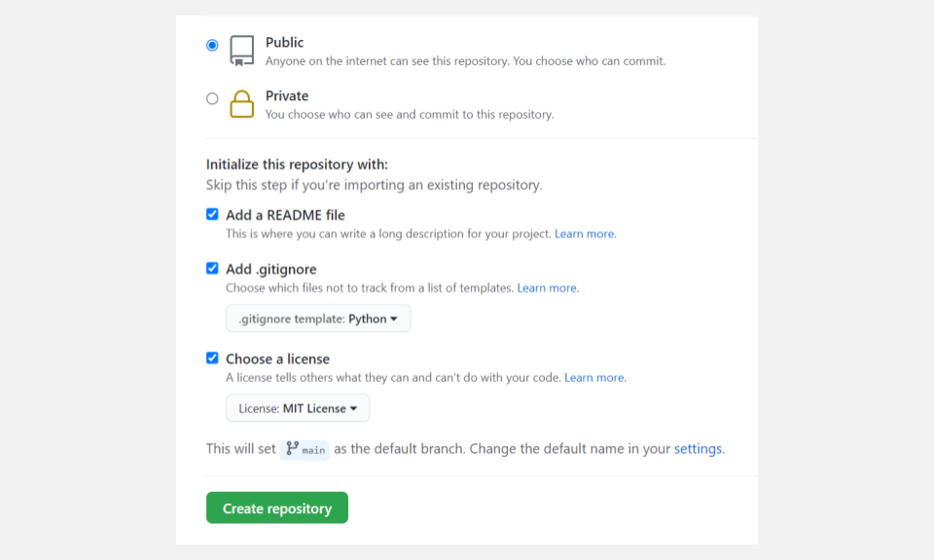
Task: Uncheck the Add a README file checkbox
Action: 212,215
